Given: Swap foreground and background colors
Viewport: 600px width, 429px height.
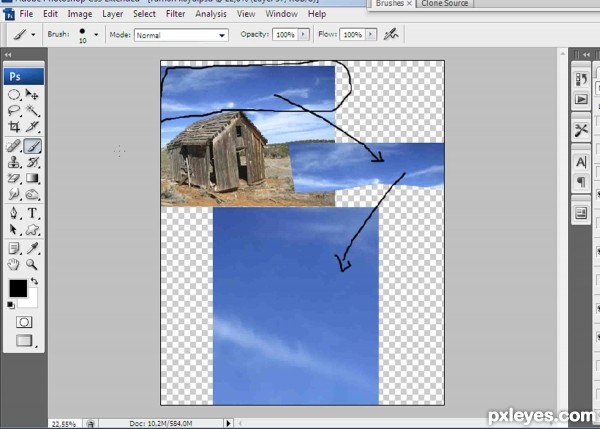Looking at the screenshot, I should (x=34, y=281).
